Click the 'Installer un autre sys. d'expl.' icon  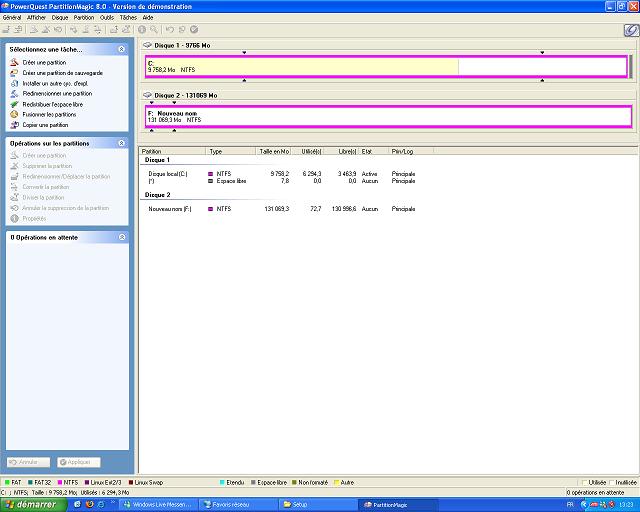14,83
